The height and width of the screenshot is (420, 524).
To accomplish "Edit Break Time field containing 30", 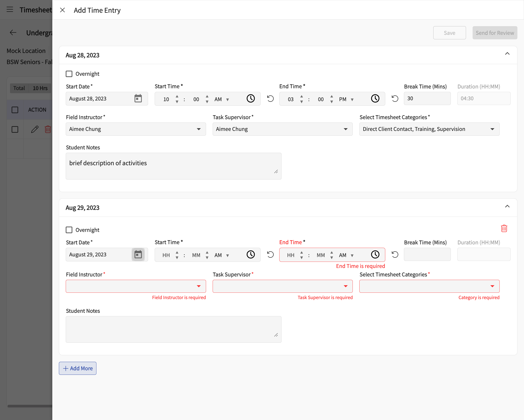I will (x=427, y=98).
